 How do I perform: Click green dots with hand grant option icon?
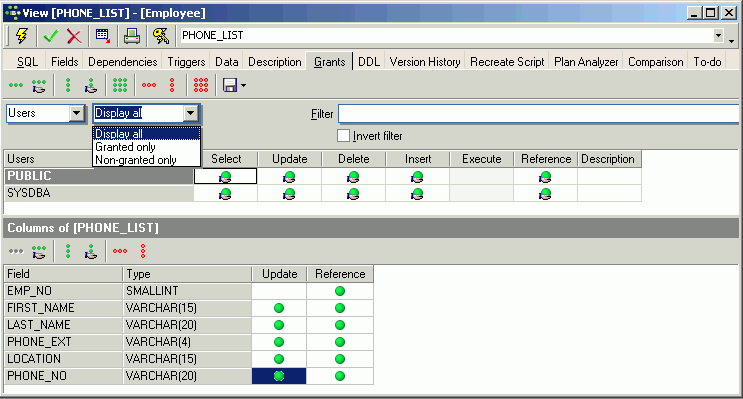[x=39, y=86]
